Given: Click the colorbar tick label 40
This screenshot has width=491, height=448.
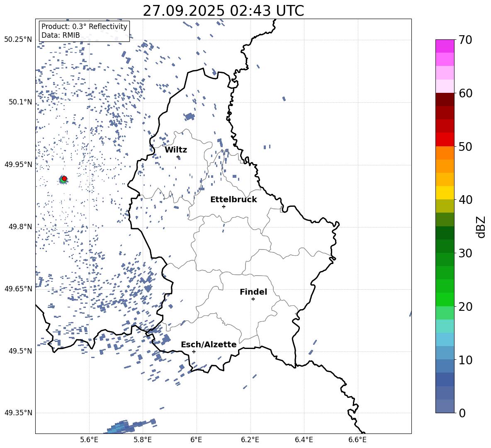Looking at the screenshot, I should 465,200.
